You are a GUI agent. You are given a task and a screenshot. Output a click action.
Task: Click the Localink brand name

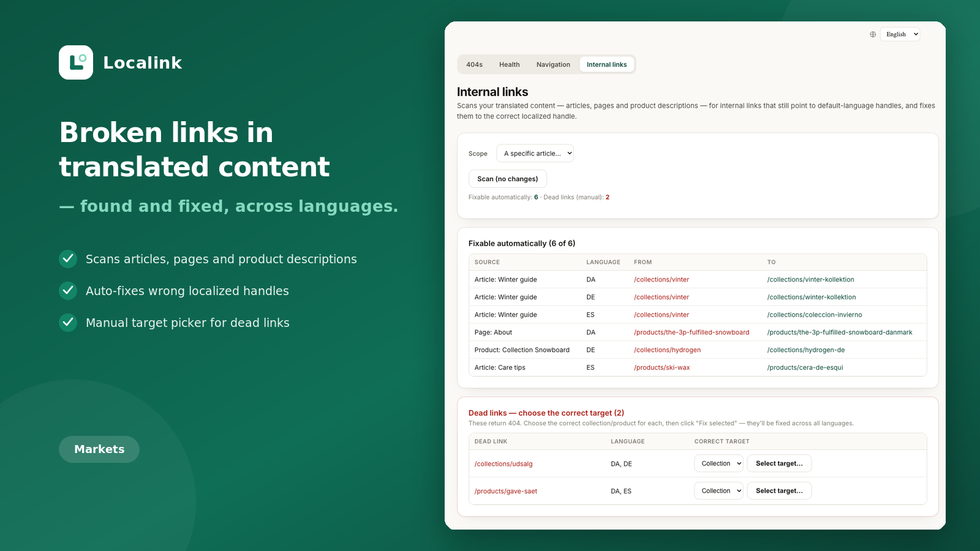[x=143, y=62]
